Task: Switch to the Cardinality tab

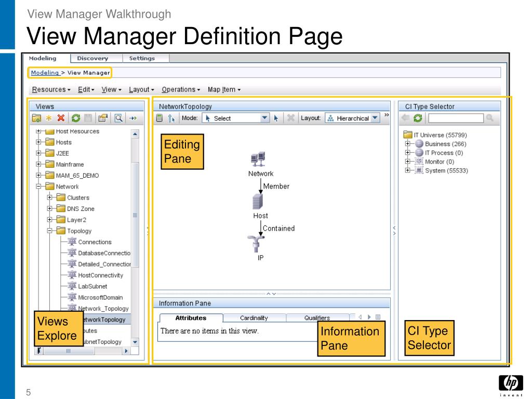Action: click(x=254, y=318)
